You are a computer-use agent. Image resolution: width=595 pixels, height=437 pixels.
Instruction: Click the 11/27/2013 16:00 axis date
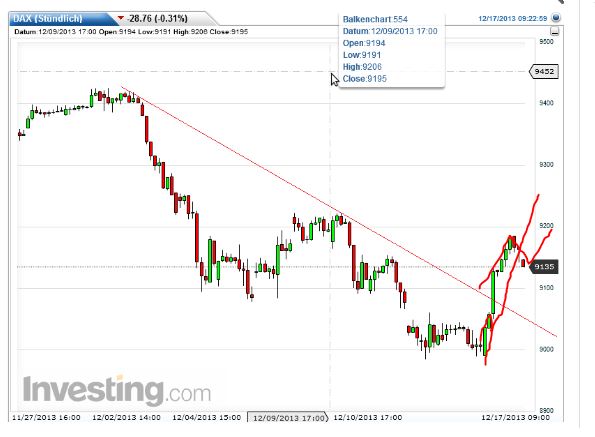46,417
